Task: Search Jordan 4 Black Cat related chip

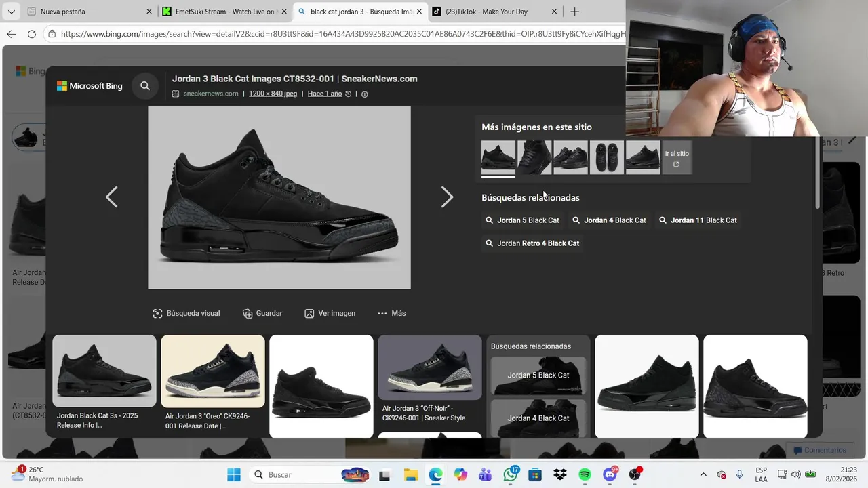Action: click(609, 220)
